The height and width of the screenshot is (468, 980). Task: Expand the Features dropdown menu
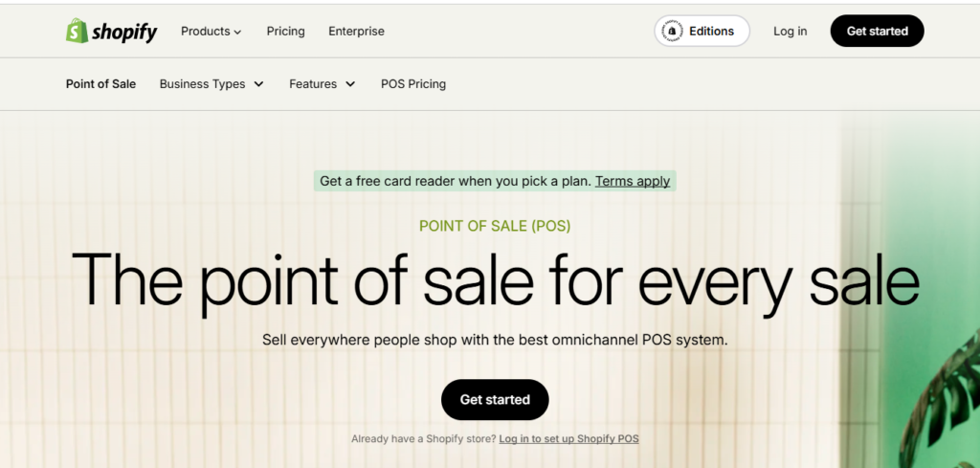point(323,83)
